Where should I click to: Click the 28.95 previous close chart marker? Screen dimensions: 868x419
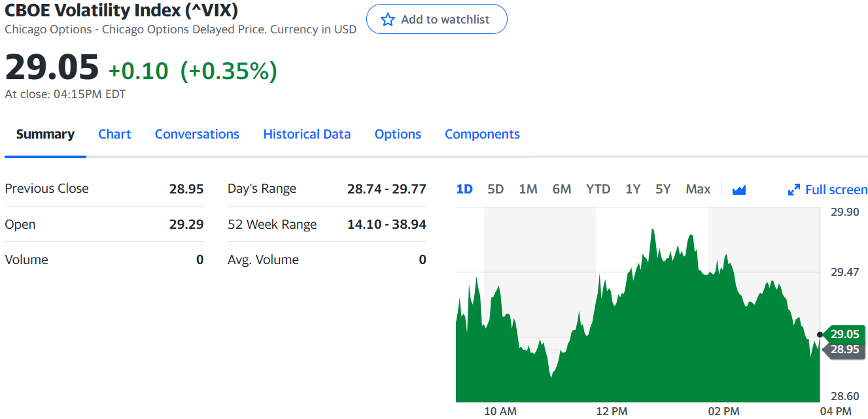[x=844, y=349]
